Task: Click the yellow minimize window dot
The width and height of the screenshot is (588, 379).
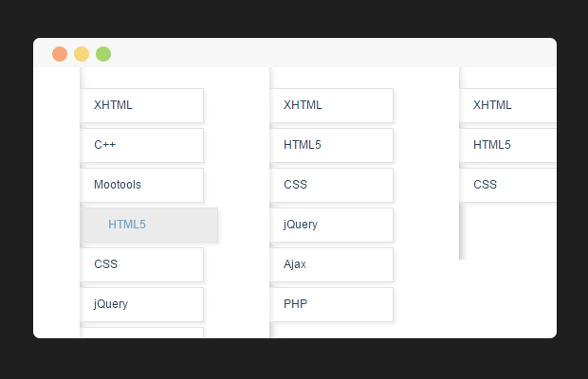Action: click(82, 54)
